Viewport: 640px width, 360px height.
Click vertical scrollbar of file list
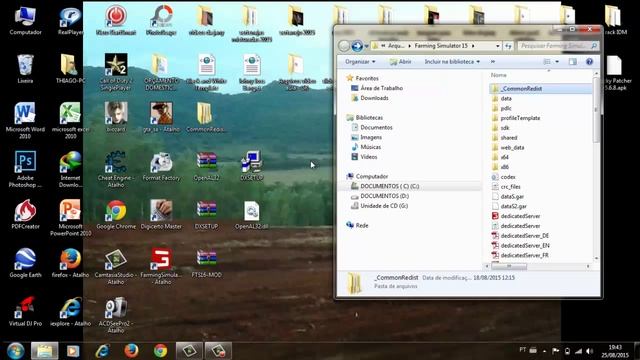point(596,110)
